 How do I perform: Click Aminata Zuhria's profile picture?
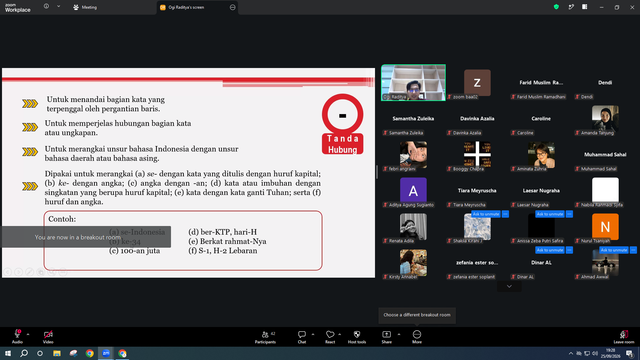click(x=541, y=154)
